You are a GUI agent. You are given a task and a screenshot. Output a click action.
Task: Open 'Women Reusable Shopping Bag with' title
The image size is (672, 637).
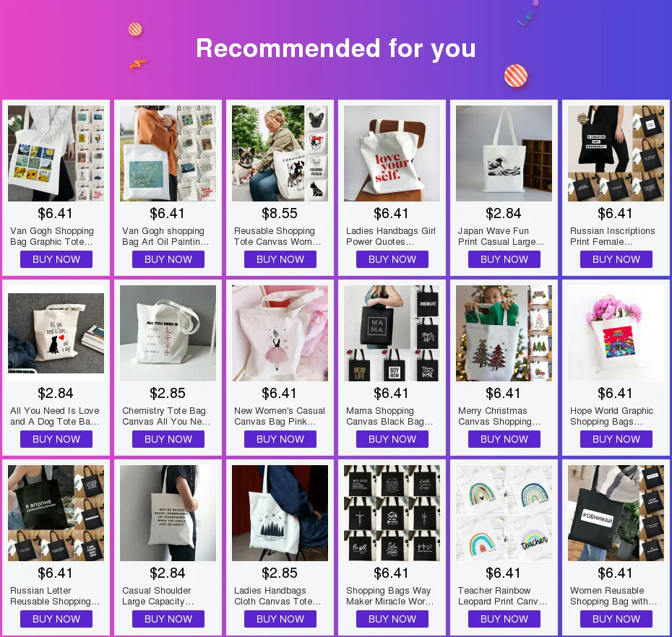(x=613, y=596)
